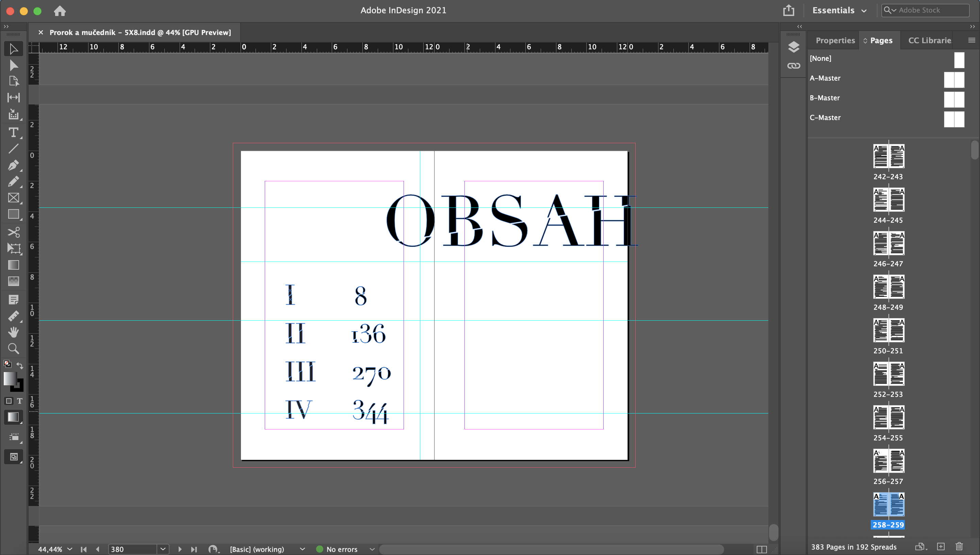
Task: Select the Pen tool
Action: coord(13,165)
